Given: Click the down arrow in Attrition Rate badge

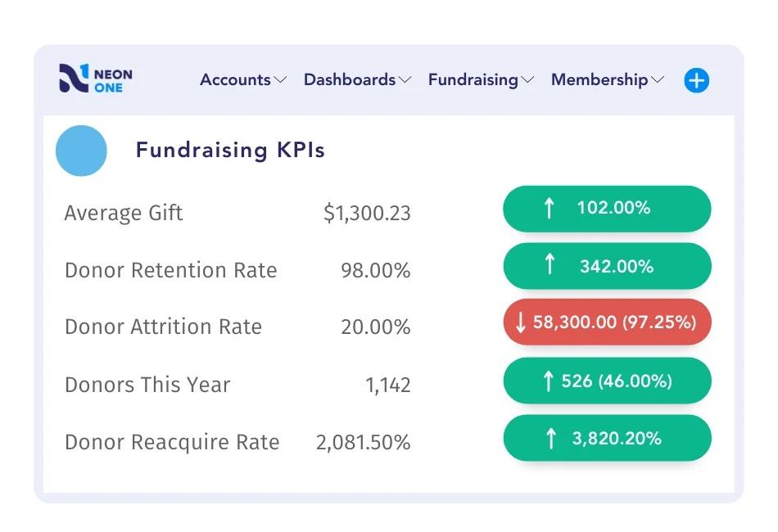Looking at the screenshot, I should (521, 322).
